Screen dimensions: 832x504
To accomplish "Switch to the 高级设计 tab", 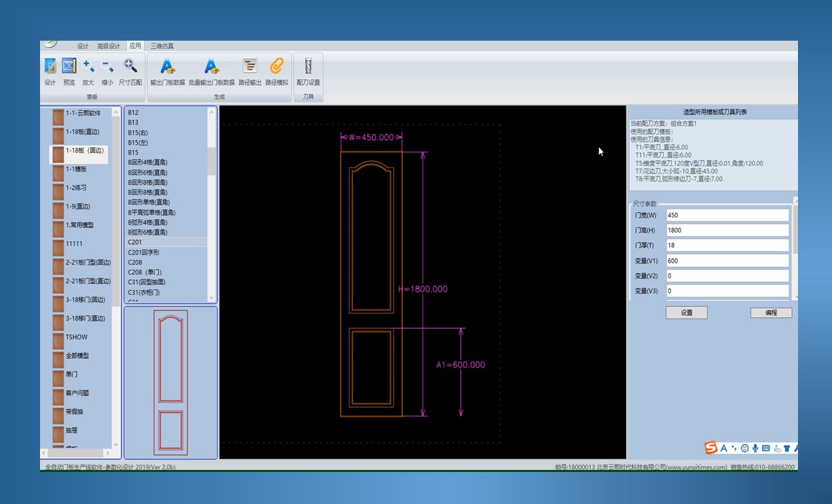I will [x=109, y=46].
